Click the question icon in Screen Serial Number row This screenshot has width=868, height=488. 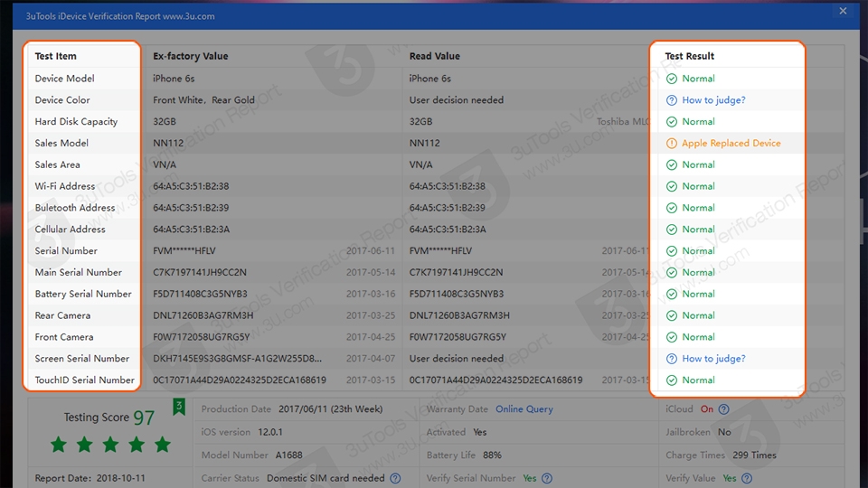(672, 359)
